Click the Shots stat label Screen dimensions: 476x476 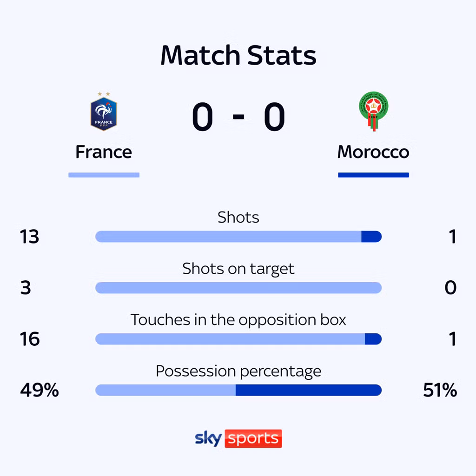click(238, 218)
